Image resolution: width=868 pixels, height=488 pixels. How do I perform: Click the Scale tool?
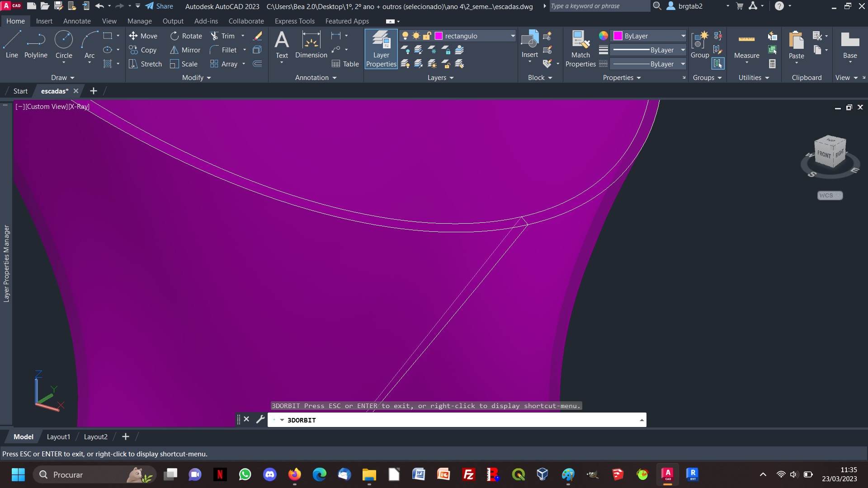click(184, 64)
